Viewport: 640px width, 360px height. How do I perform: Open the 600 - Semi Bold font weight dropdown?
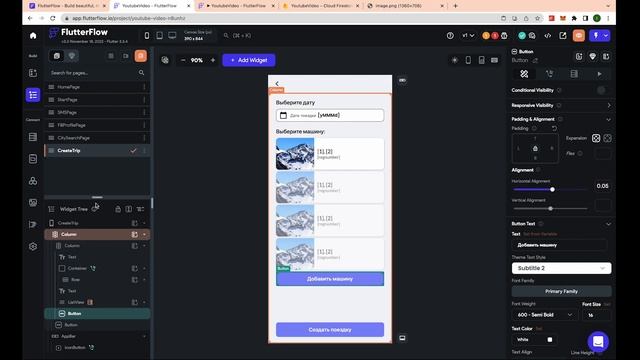pyautogui.click(x=545, y=315)
